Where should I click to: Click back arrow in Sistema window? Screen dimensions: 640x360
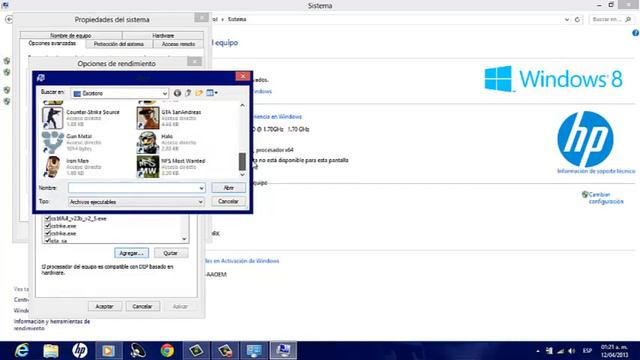[9, 19]
